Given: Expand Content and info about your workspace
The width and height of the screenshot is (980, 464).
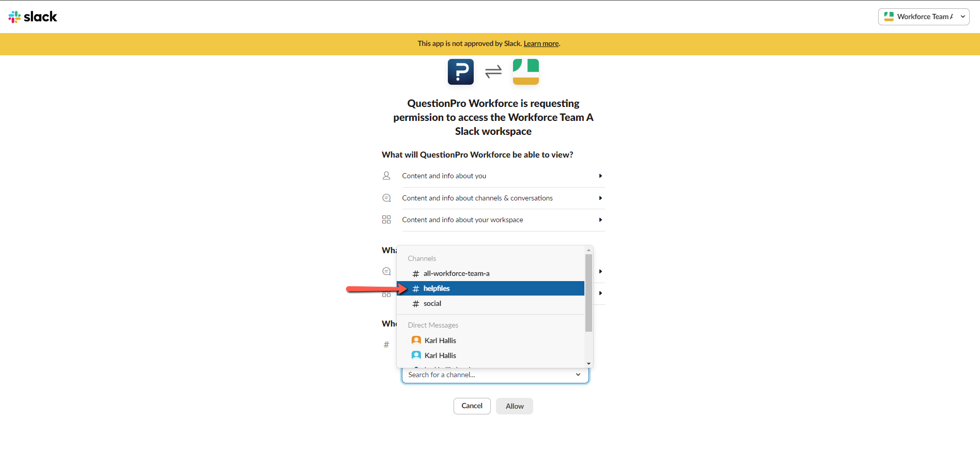Looking at the screenshot, I should pos(503,220).
